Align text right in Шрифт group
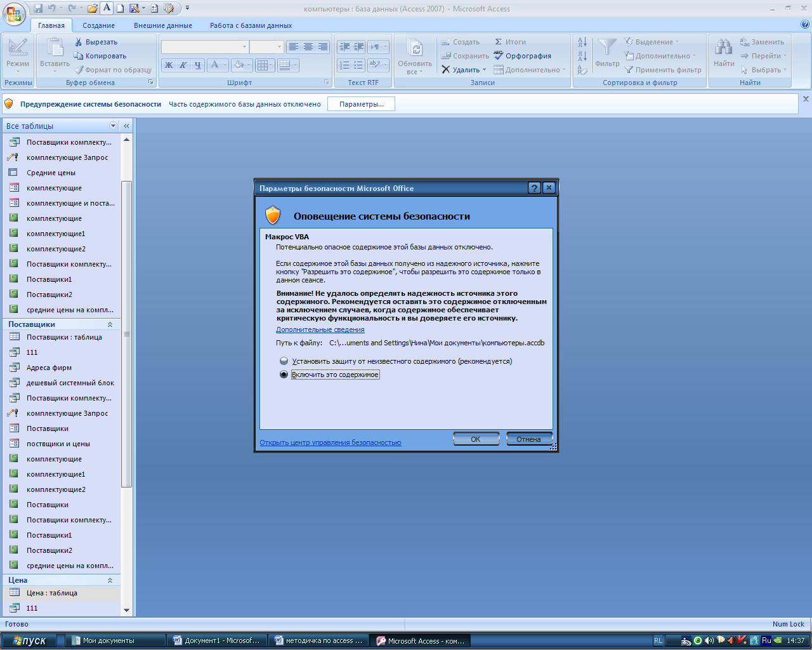 tap(322, 47)
